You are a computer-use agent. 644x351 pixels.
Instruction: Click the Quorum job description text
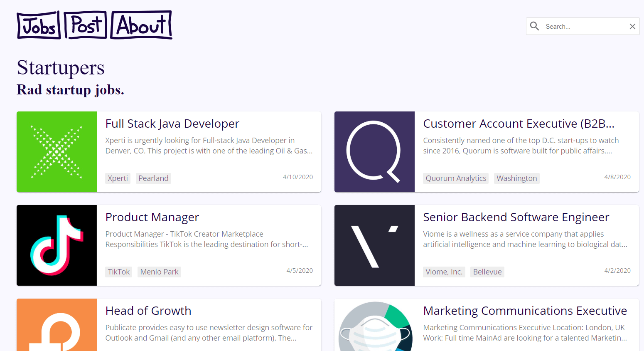521,146
